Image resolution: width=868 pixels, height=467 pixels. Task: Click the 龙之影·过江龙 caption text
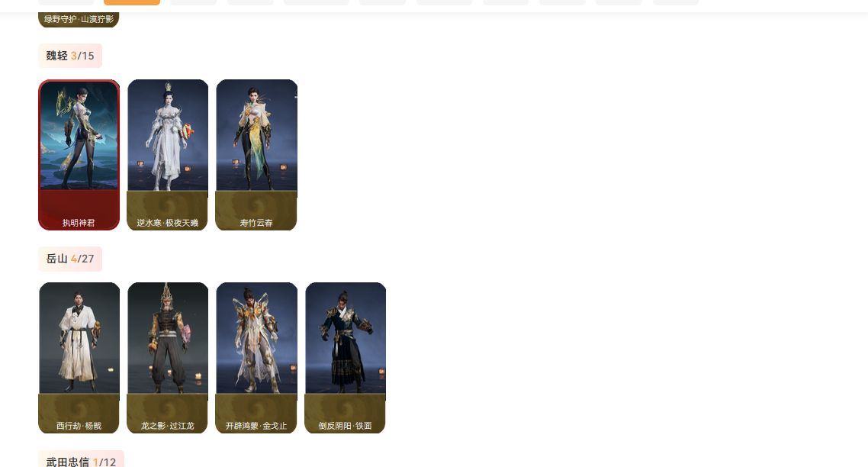tap(167, 426)
